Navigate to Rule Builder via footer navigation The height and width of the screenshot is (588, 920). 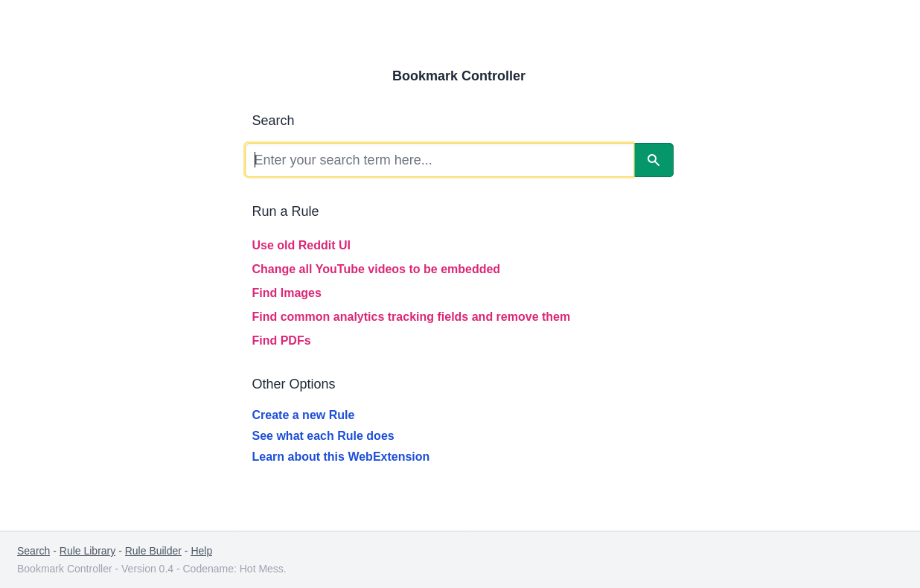click(x=153, y=551)
